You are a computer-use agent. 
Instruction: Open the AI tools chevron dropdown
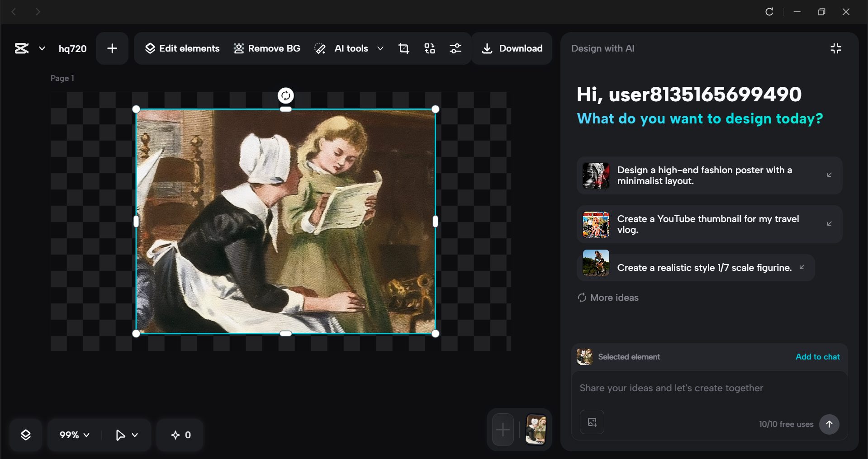point(380,48)
